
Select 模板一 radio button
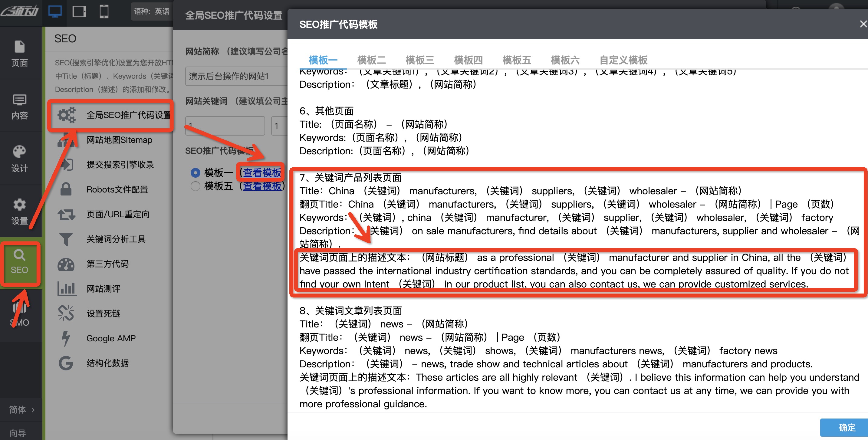click(195, 172)
